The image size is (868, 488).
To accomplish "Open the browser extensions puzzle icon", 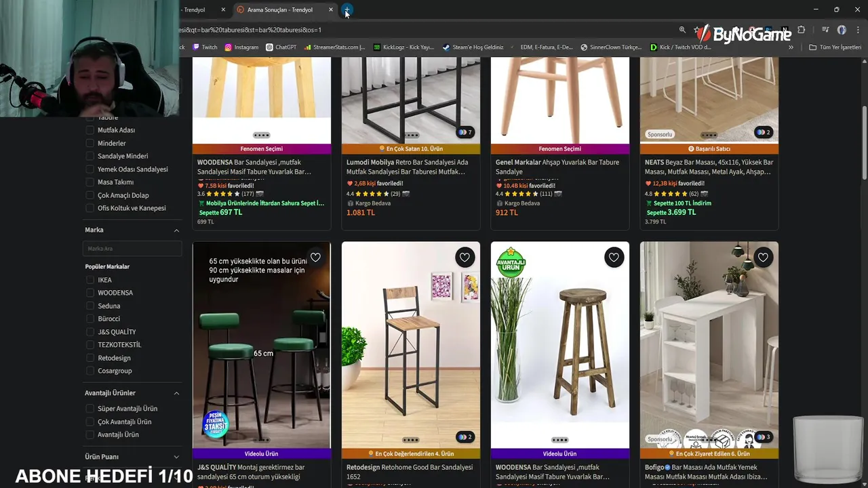I will click(x=801, y=30).
